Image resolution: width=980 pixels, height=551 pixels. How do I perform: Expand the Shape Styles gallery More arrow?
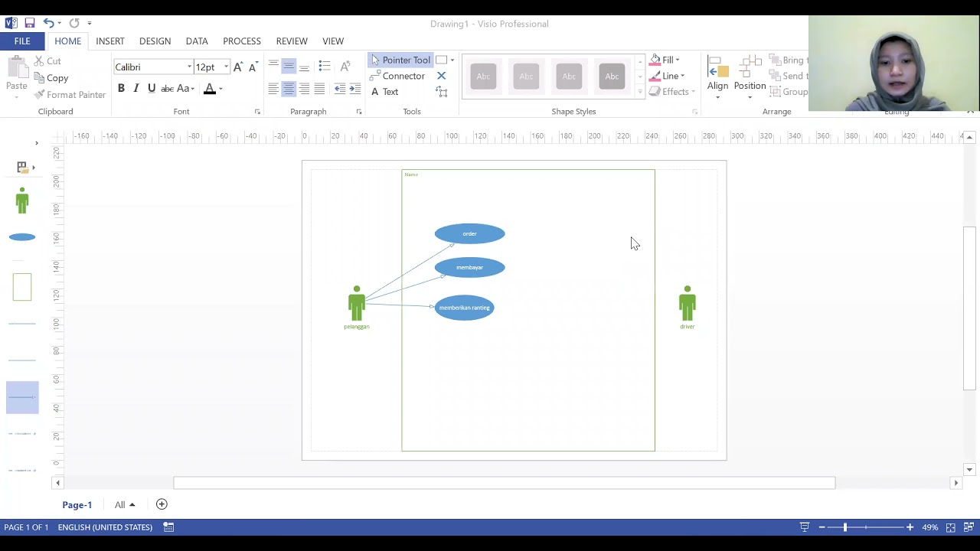point(640,92)
